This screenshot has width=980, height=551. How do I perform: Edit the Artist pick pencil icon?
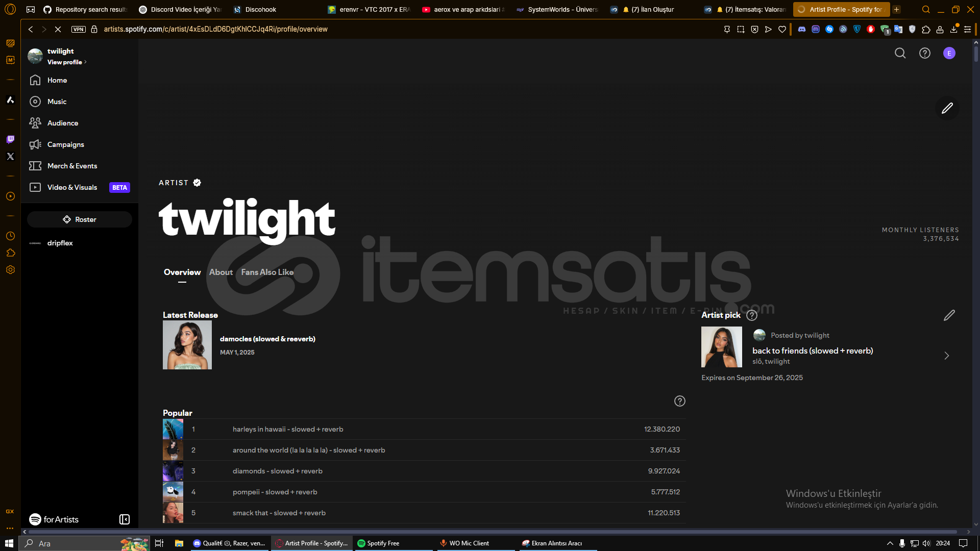point(949,315)
